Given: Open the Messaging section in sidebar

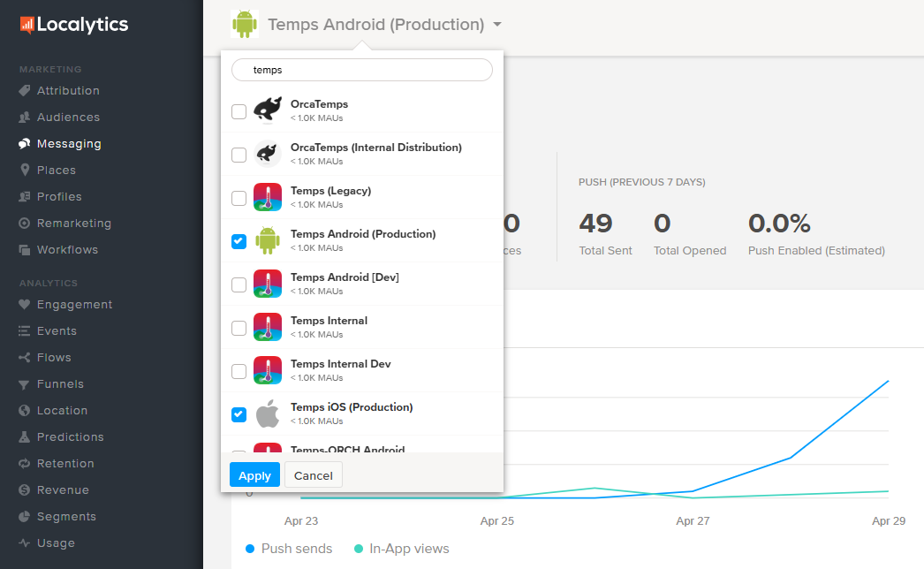Looking at the screenshot, I should [68, 144].
